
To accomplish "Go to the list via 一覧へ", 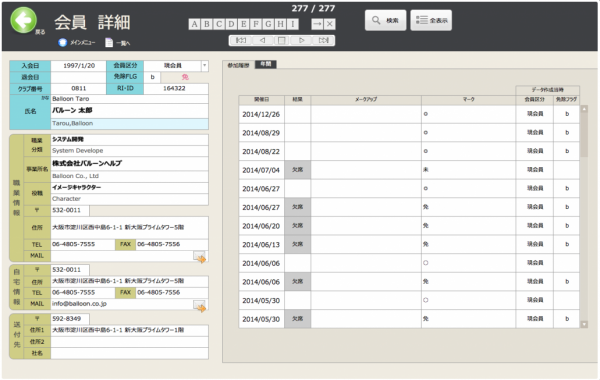I will pyautogui.click(x=118, y=42).
